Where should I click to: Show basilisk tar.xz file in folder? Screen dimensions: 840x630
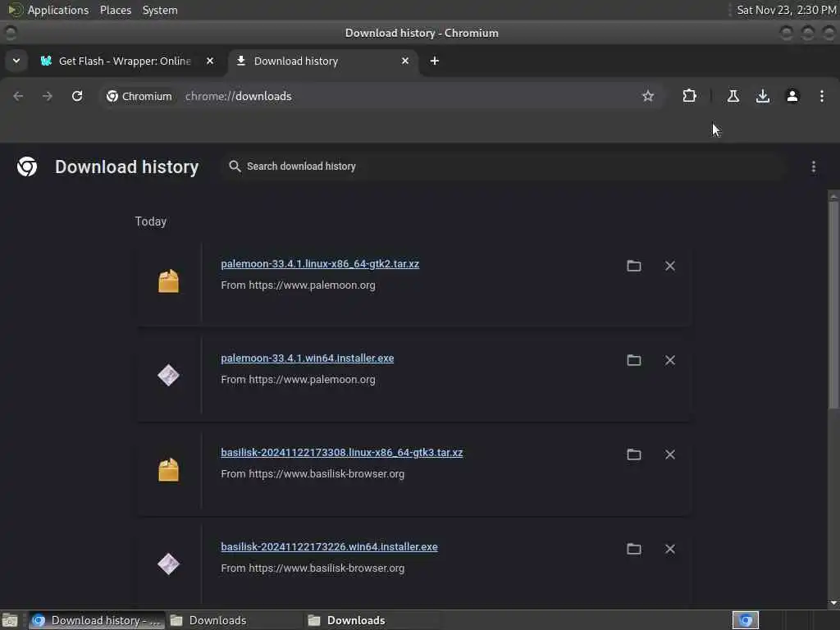634,454
